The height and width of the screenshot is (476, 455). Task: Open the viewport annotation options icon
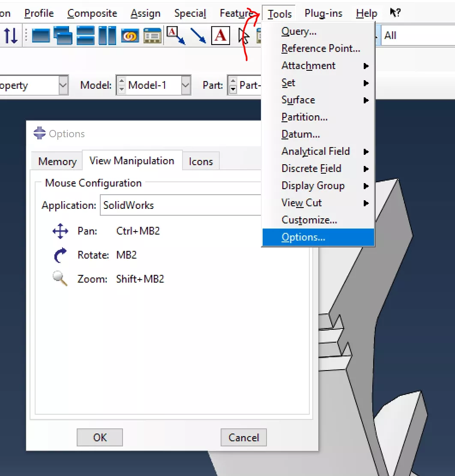point(152,36)
